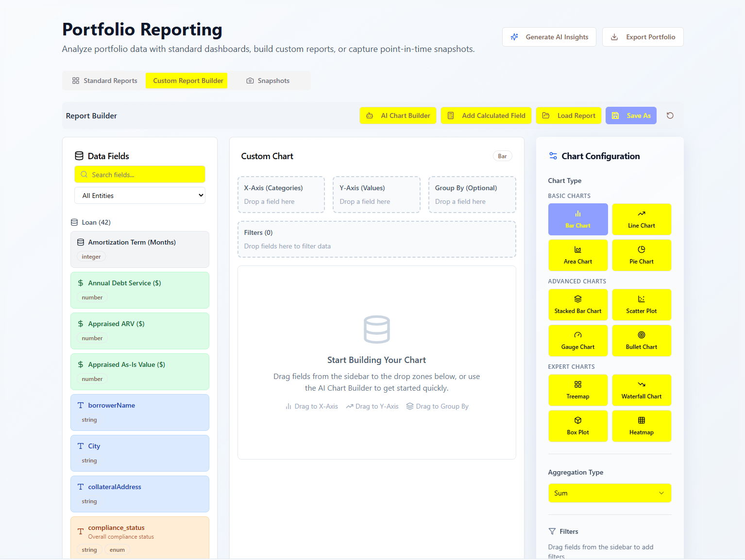
Task: Open the Snapshots tab
Action: 268,81
